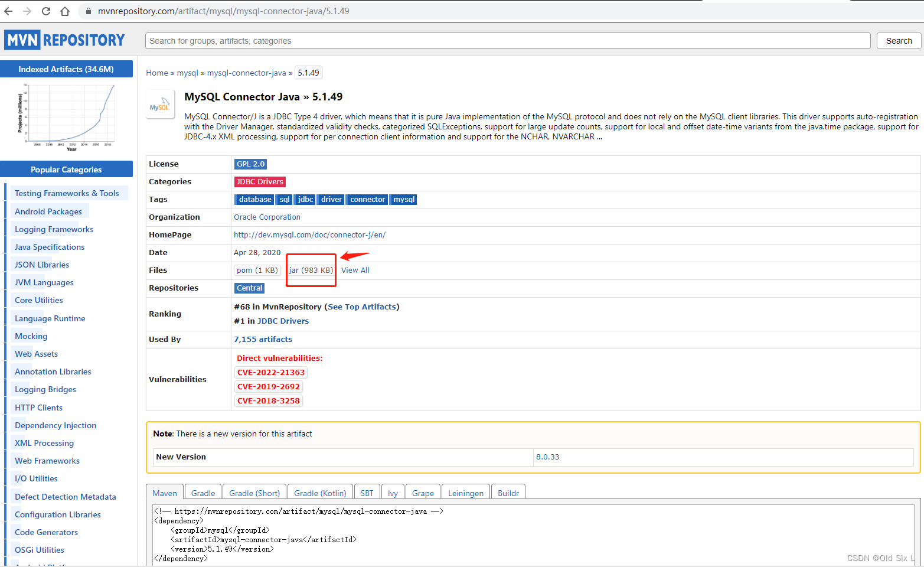
Task: Click the browser back arrow
Action: pos(8,11)
